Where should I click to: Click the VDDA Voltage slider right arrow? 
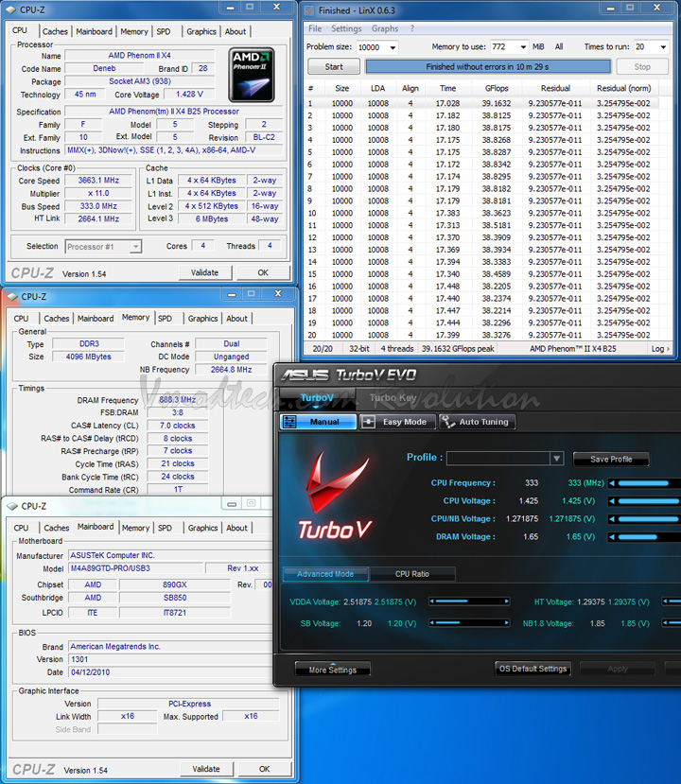click(507, 601)
